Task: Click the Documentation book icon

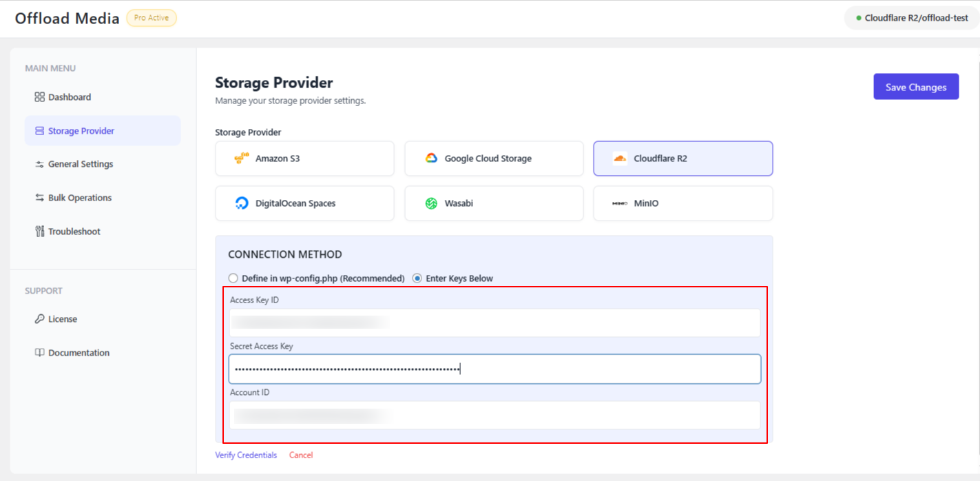Action: coord(39,353)
